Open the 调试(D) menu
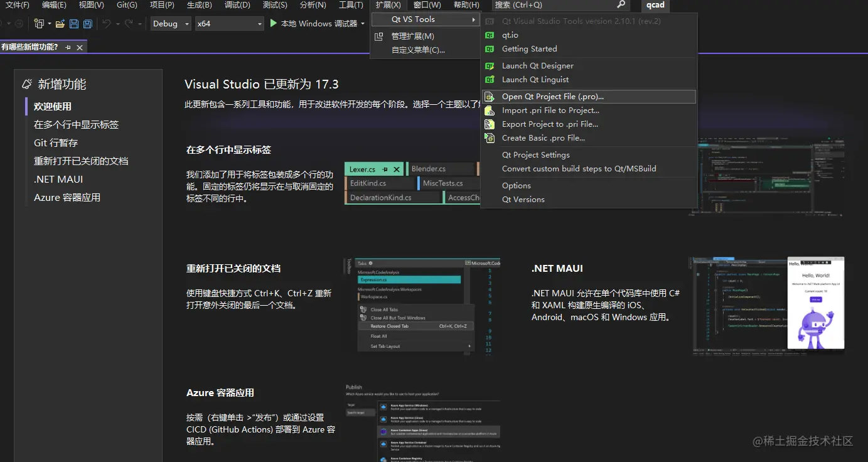 237,5
